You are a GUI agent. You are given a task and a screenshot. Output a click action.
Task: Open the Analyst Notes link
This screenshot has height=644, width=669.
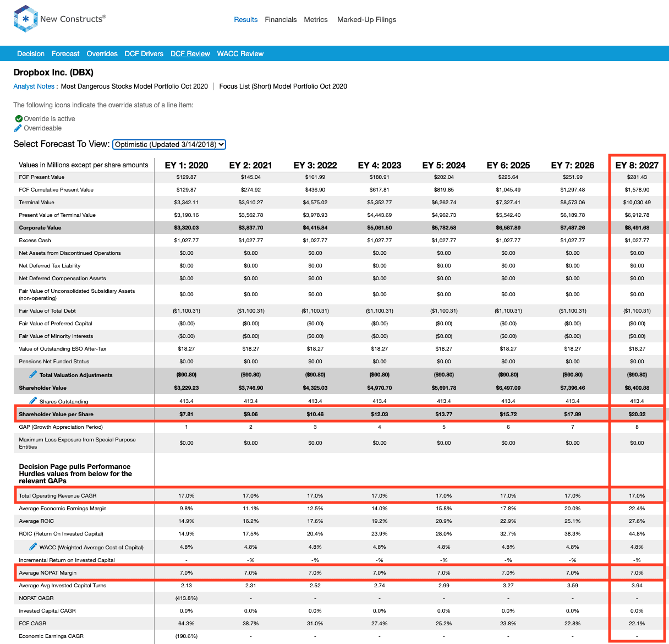[x=34, y=86]
